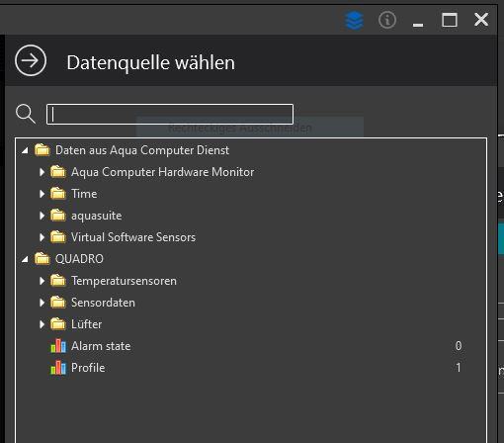Select the Alarm state data source
This screenshot has height=443, width=504.
101,346
